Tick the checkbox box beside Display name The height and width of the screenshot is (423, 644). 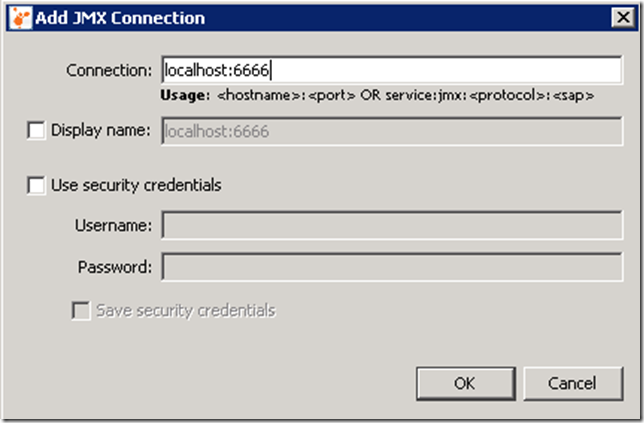pyautogui.click(x=36, y=130)
